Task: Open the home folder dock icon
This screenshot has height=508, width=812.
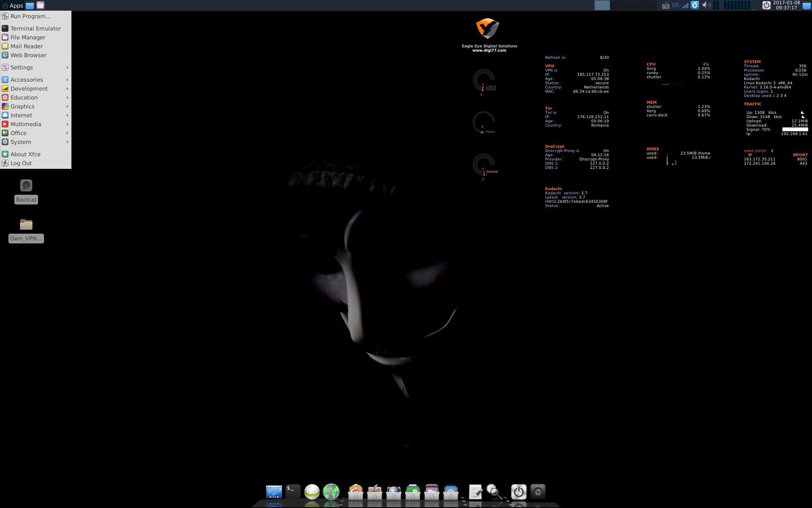Action: [538, 491]
